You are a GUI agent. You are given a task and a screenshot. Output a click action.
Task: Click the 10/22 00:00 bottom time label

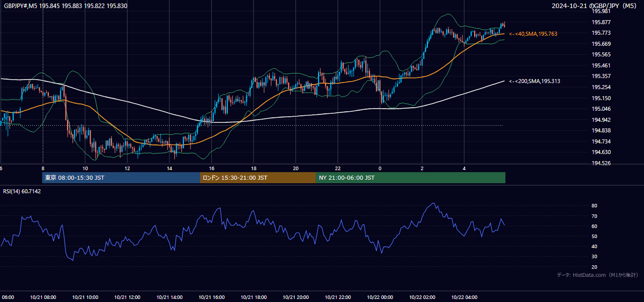[380, 297]
